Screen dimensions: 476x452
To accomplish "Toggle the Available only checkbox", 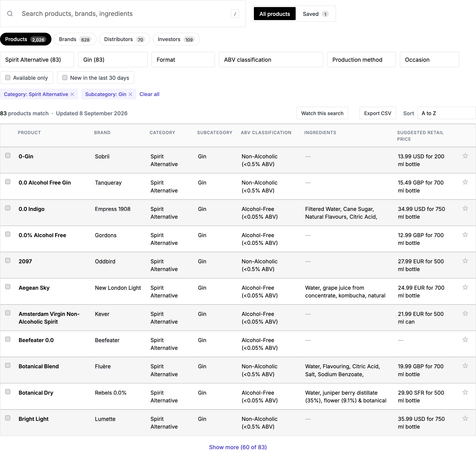I will tap(8, 78).
